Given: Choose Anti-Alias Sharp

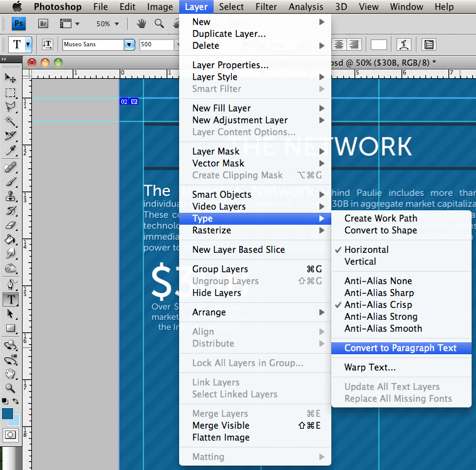Looking at the screenshot, I should (379, 292).
